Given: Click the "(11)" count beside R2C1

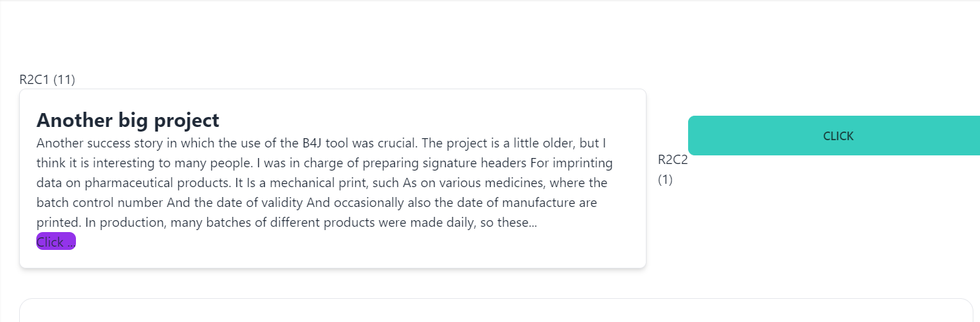Looking at the screenshot, I should (x=64, y=80).
